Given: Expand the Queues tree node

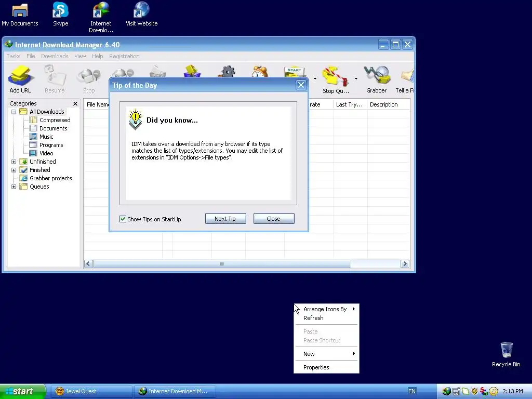Looking at the screenshot, I should 14,187.
